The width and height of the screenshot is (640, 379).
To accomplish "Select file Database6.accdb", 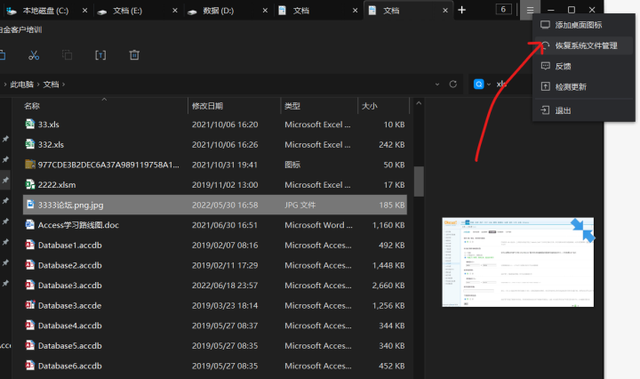I will coord(215,366).
